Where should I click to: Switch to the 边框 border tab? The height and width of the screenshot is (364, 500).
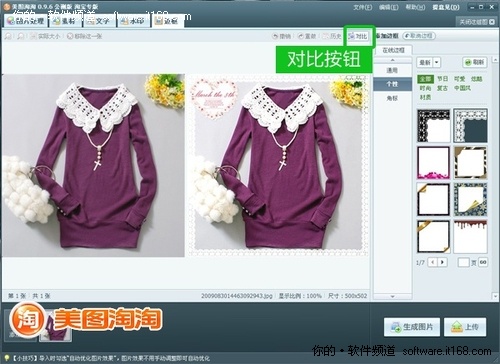pyautogui.click(x=167, y=21)
